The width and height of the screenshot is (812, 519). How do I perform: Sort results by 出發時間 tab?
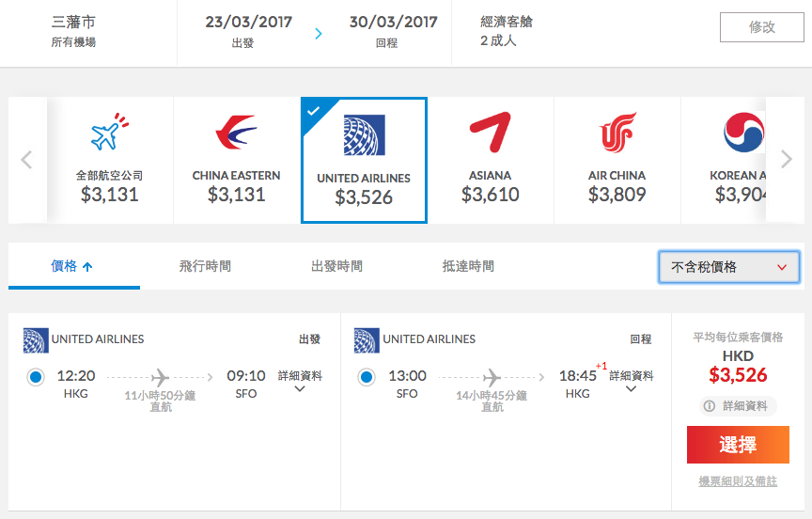click(336, 266)
